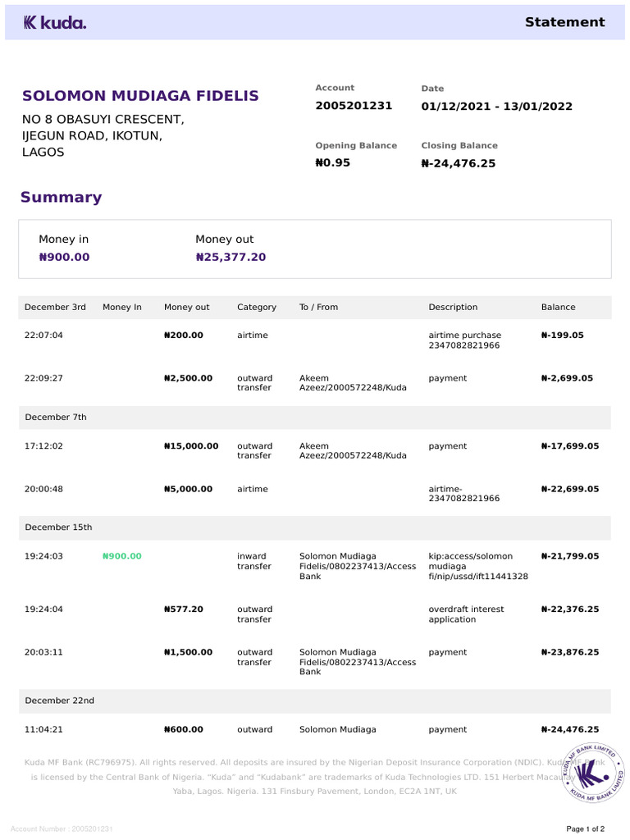The width and height of the screenshot is (630, 840).
Task: Click the December 7th date row
Action: (56, 417)
